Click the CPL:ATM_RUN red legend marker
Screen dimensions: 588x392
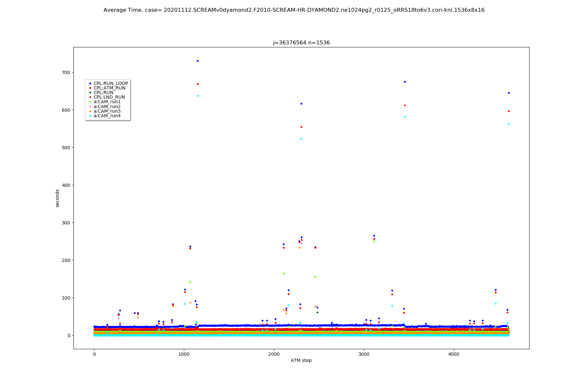pos(90,88)
